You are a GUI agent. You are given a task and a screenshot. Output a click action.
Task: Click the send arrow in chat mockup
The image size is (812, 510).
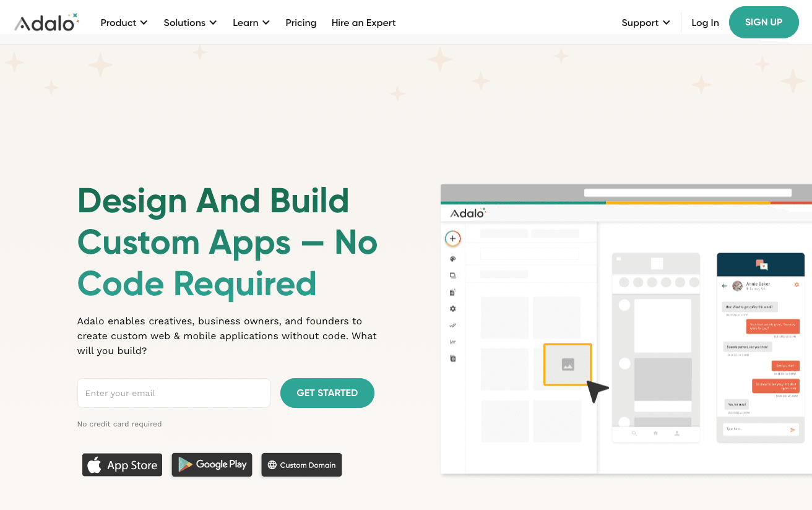tap(793, 430)
